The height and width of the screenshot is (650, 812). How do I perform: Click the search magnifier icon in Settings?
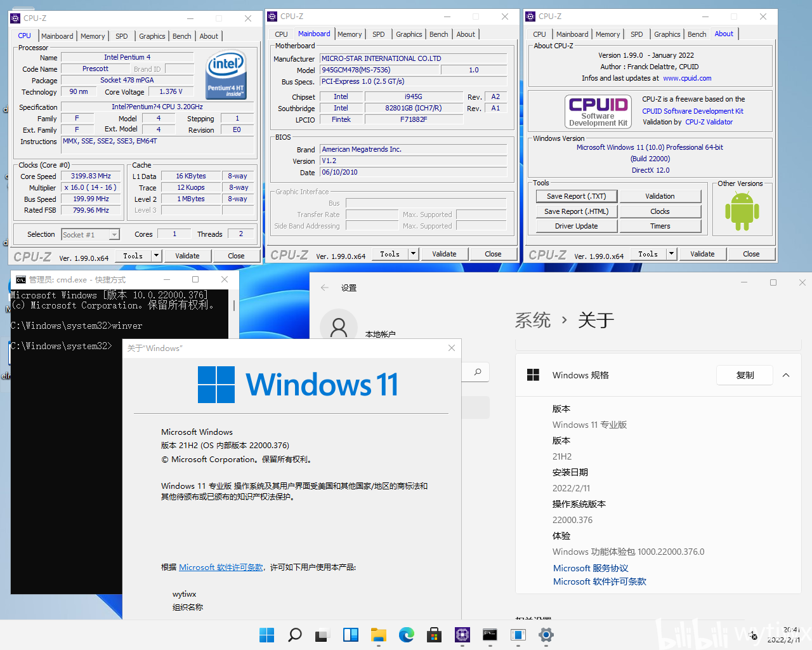click(x=478, y=372)
